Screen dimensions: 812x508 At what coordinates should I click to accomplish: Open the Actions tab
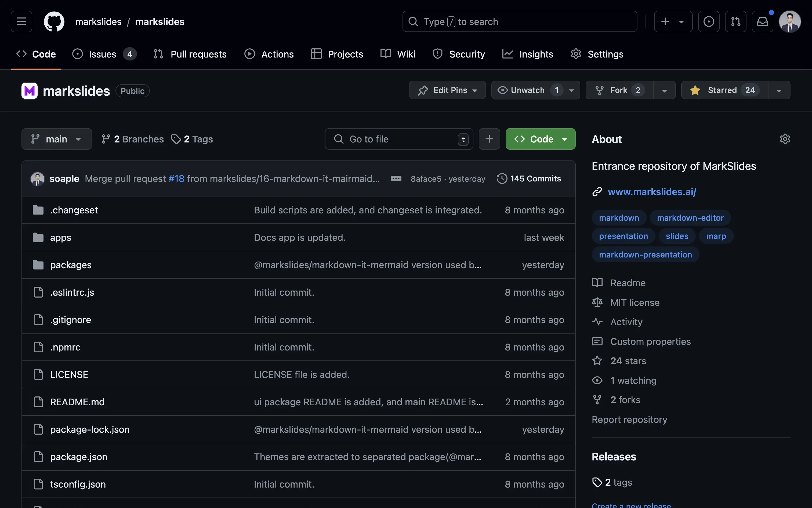tap(269, 54)
